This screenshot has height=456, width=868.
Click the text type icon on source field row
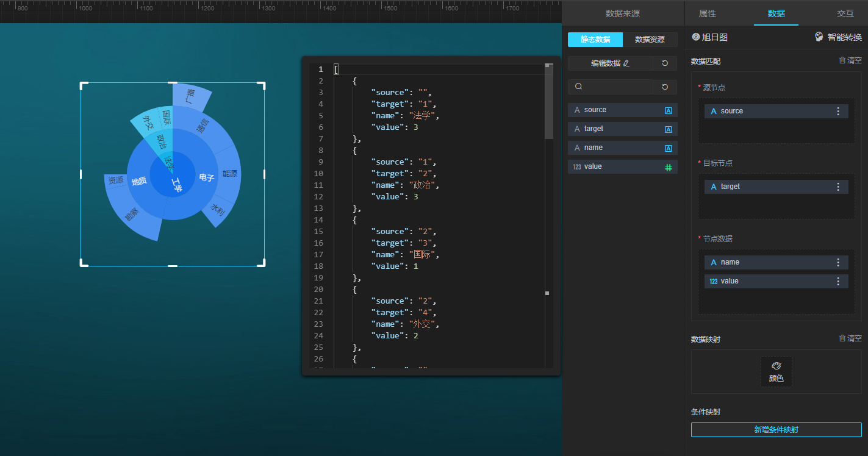(x=669, y=110)
